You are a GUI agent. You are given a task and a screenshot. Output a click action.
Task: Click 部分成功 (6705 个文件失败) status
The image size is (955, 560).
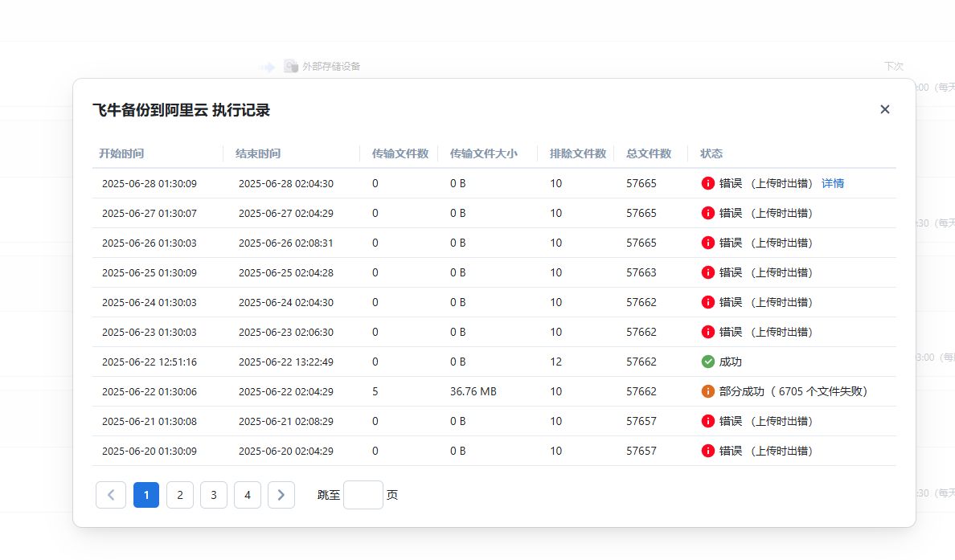pos(793,391)
